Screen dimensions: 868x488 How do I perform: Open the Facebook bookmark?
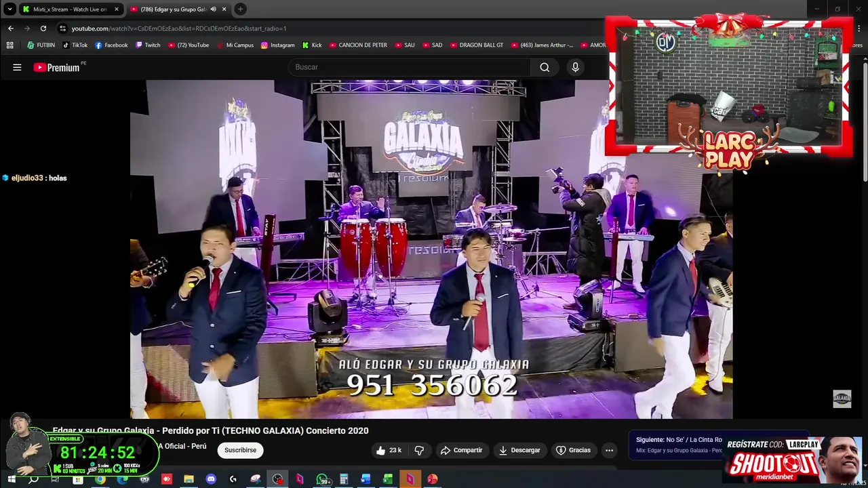[x=111, y=45]
